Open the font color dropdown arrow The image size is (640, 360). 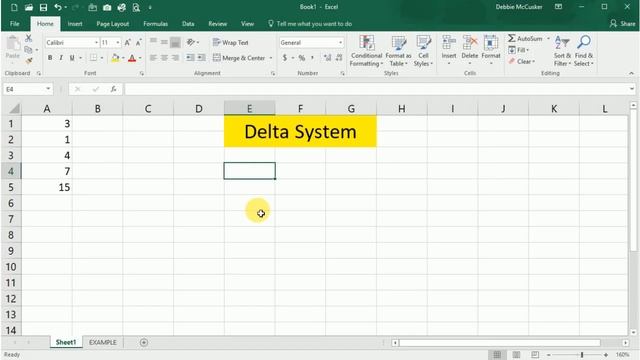click(x=140, y=58)
